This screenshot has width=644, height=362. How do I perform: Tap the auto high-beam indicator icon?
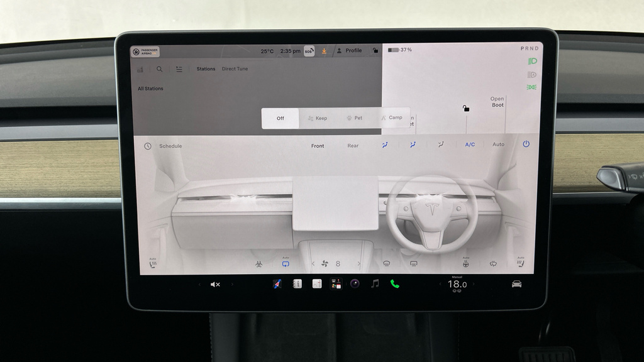532,75
